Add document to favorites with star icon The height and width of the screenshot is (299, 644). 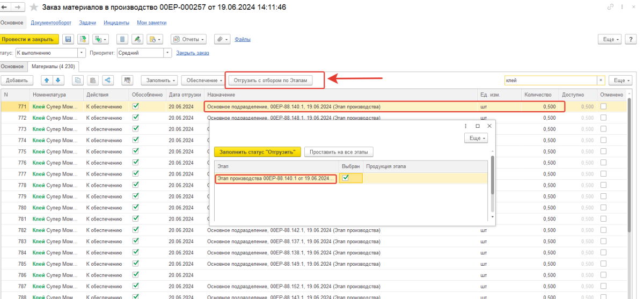point(34,8)
